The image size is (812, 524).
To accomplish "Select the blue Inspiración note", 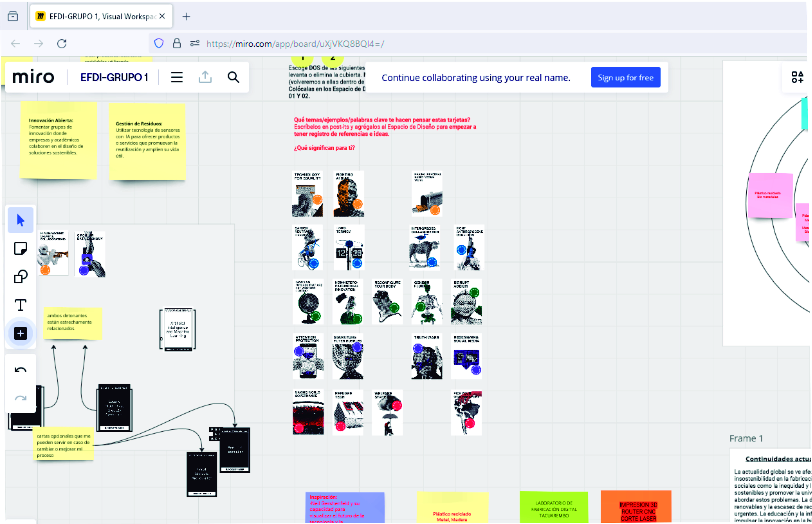I will click(345, 508).
